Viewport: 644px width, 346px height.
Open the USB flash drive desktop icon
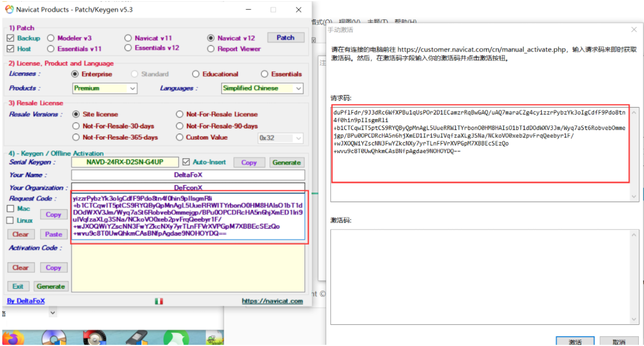[x=136, y=338]
